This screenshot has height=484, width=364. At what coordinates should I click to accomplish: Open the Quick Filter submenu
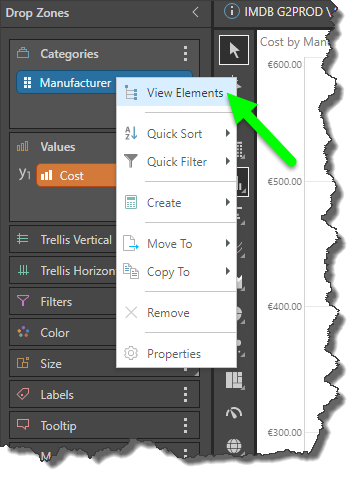pos(177,162)
